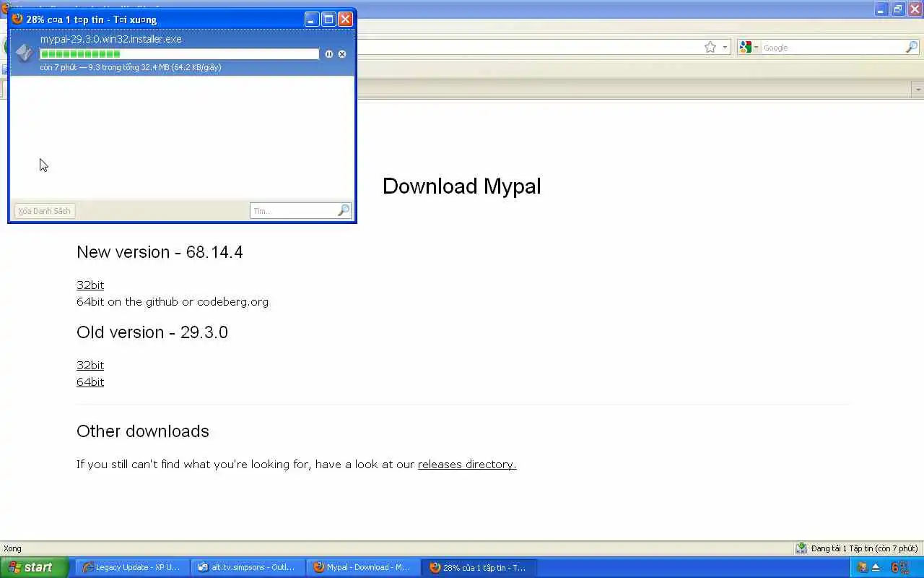Click the 'Xóa Danh Sách' clear list button
The height and width of the screenshot is (578, 924).
pyautogui.click(x=45, y=211)
